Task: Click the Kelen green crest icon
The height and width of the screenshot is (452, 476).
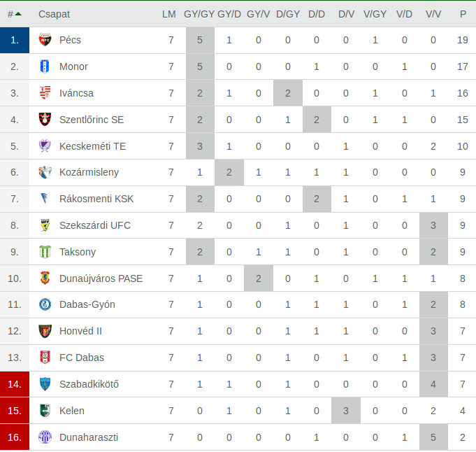Action: point(45,411)
